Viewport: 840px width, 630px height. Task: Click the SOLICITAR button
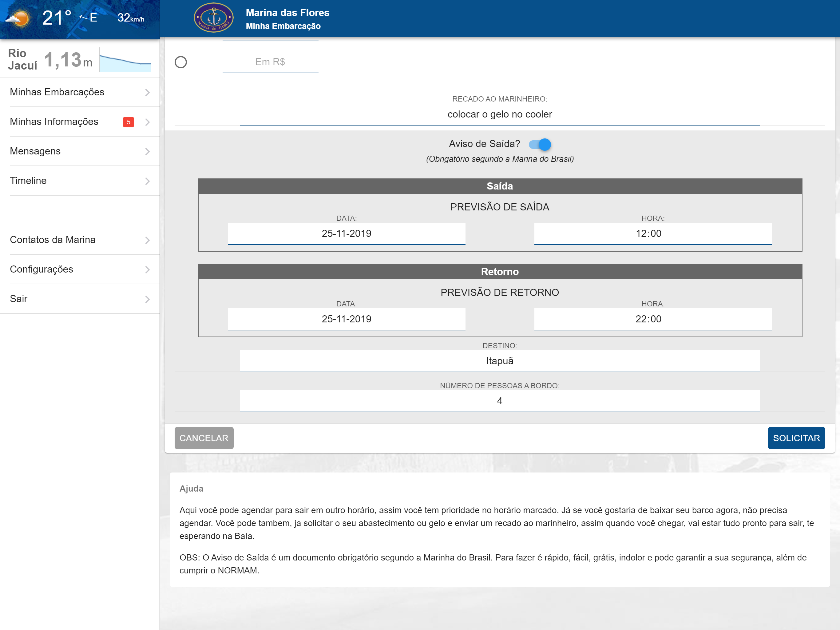click(796, 438)
